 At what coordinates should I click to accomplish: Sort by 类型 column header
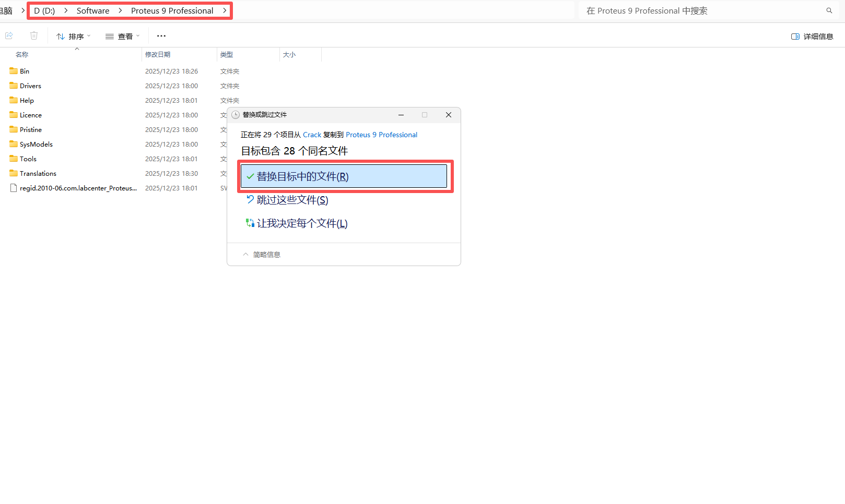click(227, 54)
